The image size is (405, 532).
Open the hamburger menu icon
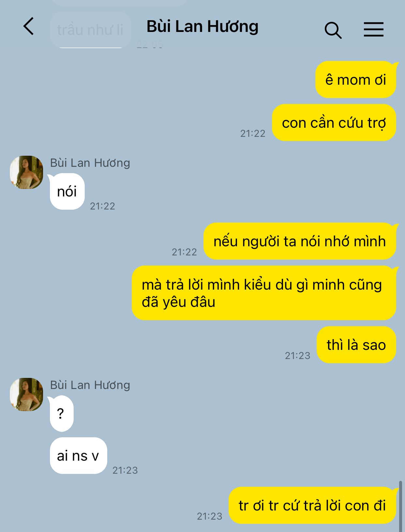[x=373, y=29]
